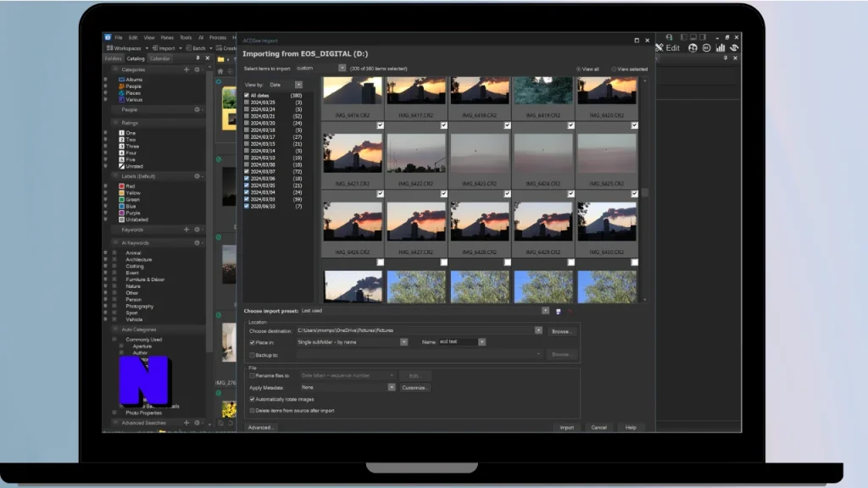
Task: Toggle the bottom pane layout icon
Action: (x=693, y=37)
